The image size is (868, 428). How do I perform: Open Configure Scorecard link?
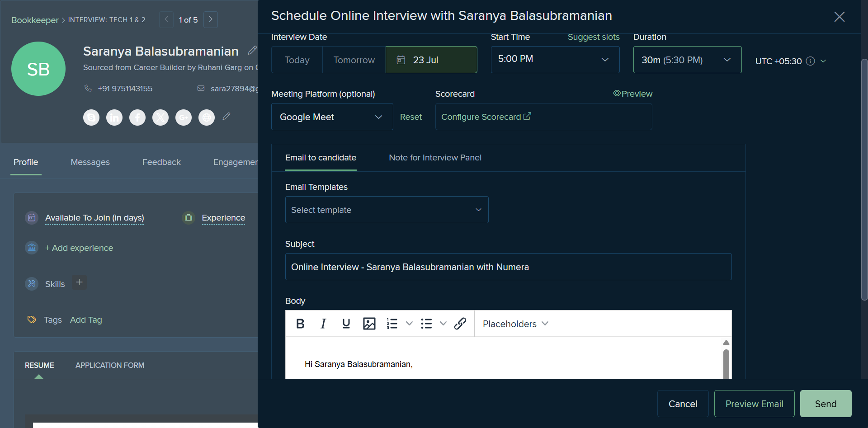(486, 117)
